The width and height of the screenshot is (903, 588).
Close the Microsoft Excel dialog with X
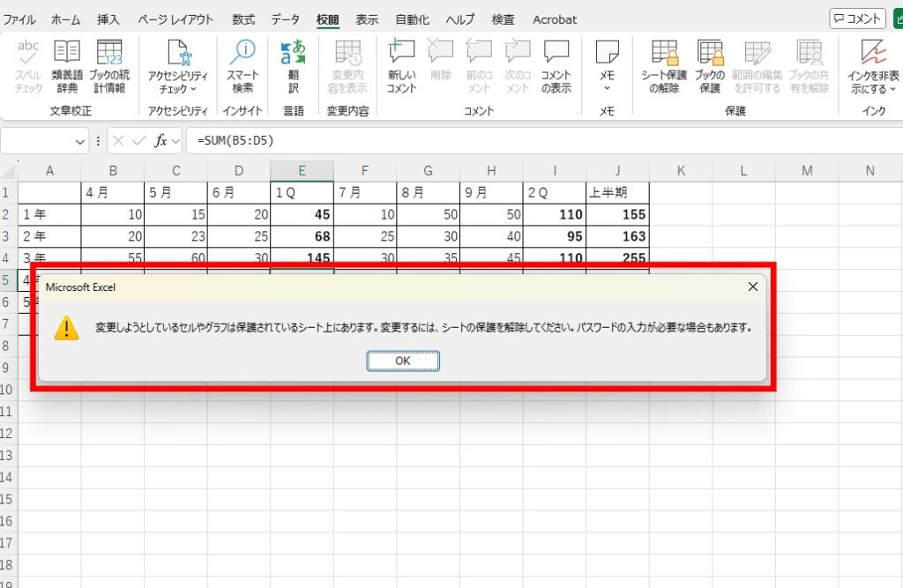click(752, 287)
